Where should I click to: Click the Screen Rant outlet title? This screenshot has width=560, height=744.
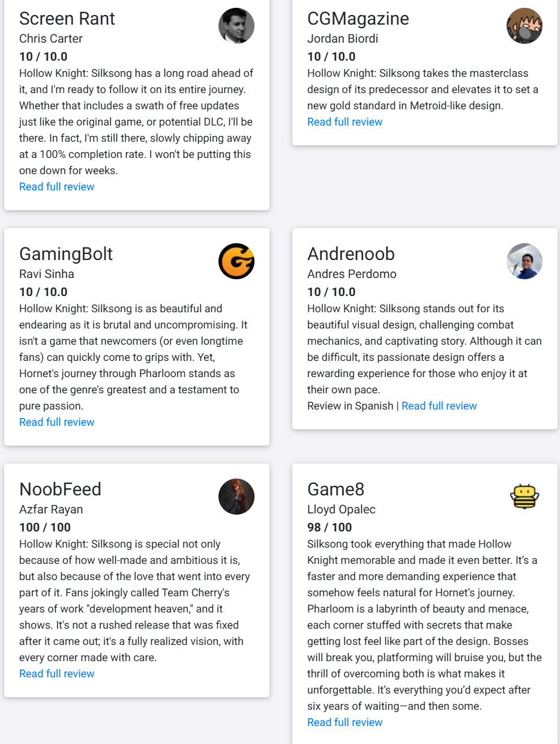(x=67, y=19)
